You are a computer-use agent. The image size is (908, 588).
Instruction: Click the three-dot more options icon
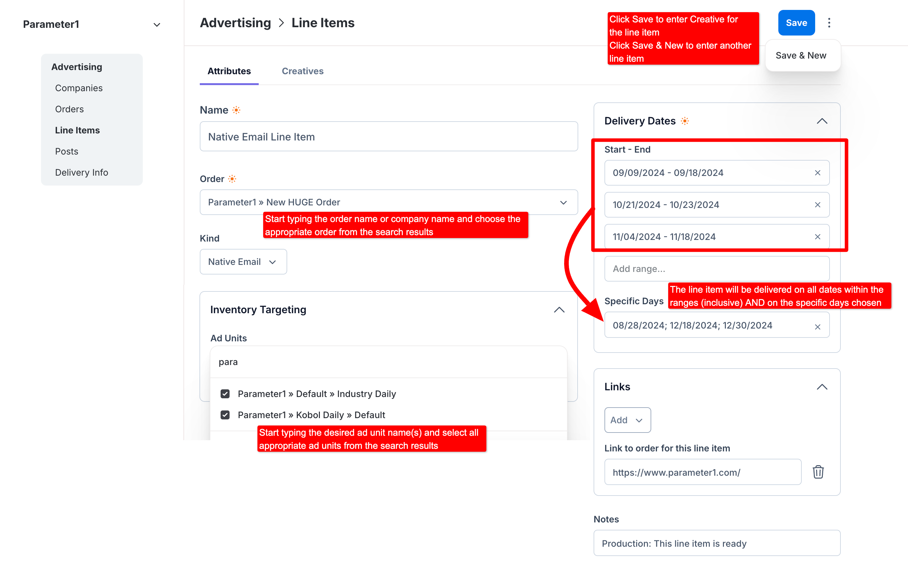(x=829, y=23)
